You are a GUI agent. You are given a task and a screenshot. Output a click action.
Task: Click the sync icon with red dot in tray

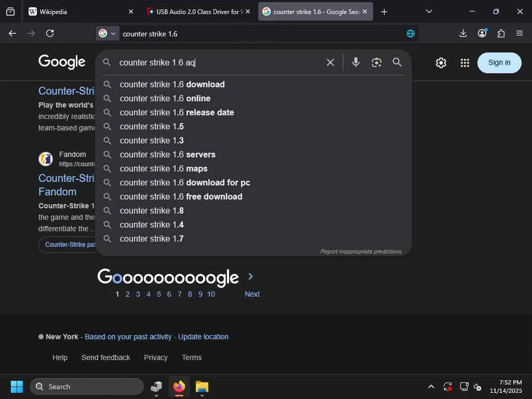(x=447, y=387)
